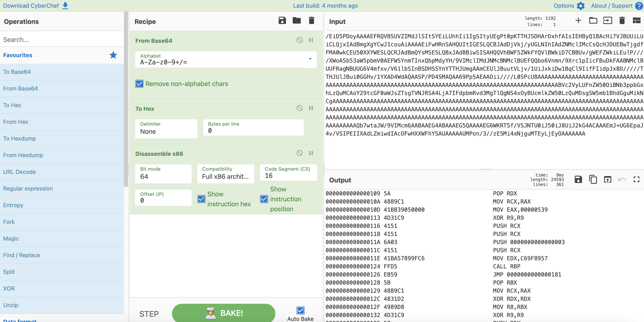Click the Favourites star icon
This screenshot has height=322, width=644.
point(113,55)
